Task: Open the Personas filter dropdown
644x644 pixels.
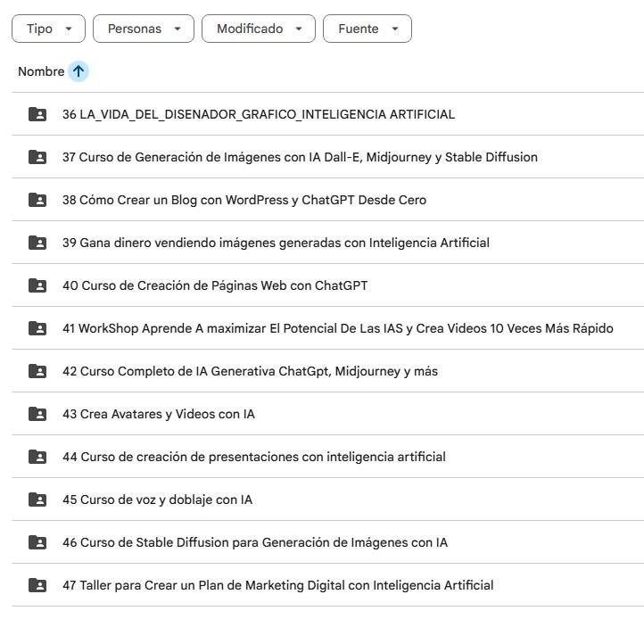Action: tap(144, 29)
